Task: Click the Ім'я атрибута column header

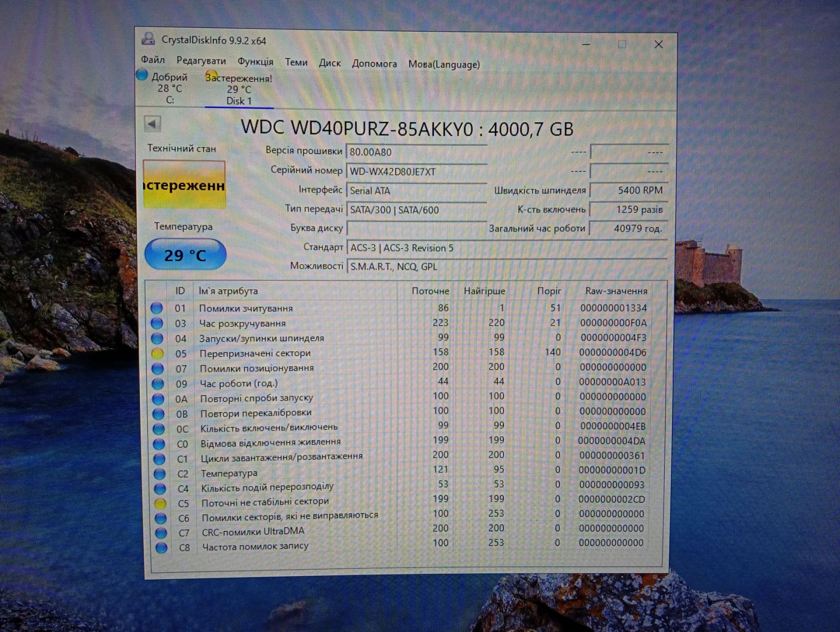Action: [x=228, y=291]
